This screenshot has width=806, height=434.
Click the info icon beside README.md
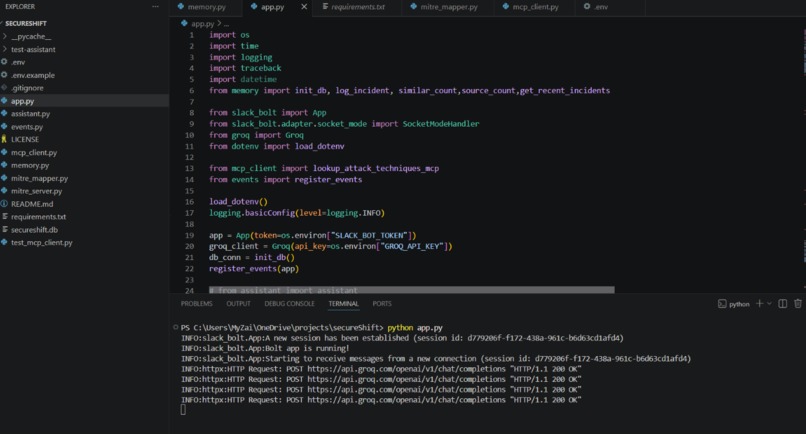4,204
